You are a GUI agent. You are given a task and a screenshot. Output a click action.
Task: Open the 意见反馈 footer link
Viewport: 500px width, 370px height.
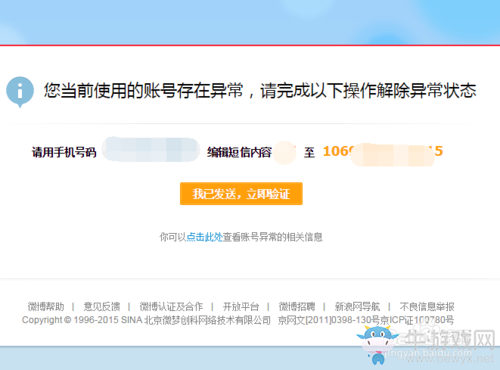click(102, 306)
